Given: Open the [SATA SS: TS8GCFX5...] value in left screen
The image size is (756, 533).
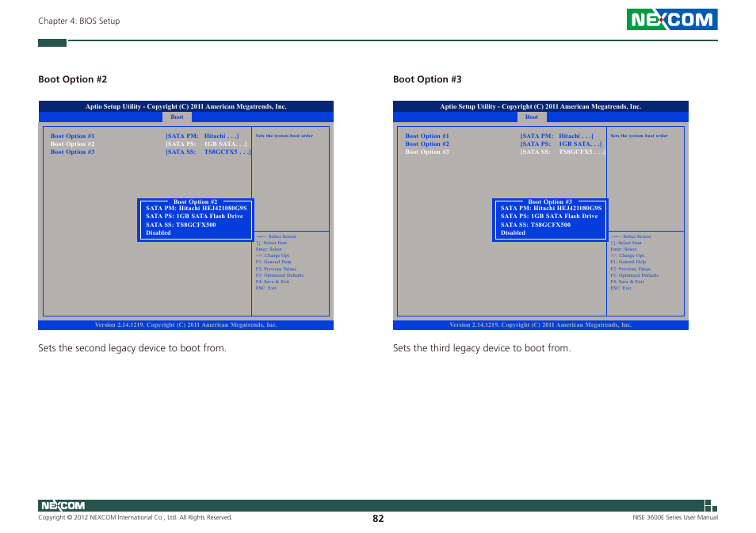Looking at the screenshot, I should 208,152.
